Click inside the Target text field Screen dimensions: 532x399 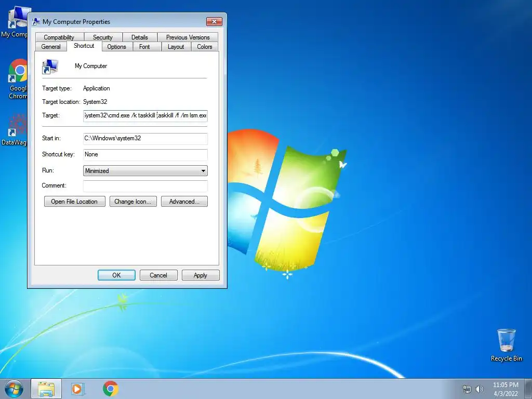click(145, 116)
